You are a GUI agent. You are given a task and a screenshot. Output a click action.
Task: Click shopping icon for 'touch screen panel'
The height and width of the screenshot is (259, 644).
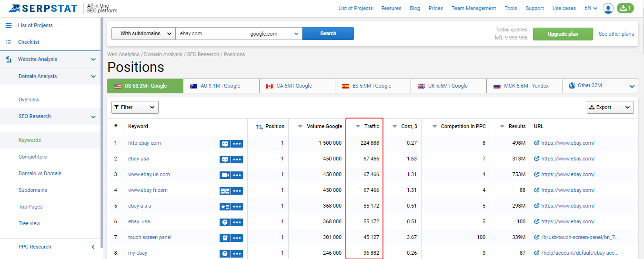point(225,238)
